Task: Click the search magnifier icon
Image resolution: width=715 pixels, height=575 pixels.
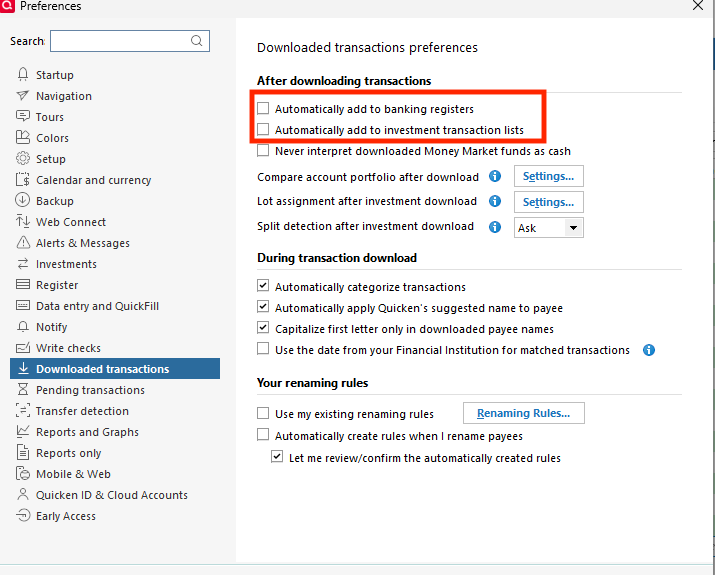Action: point(197,41)
